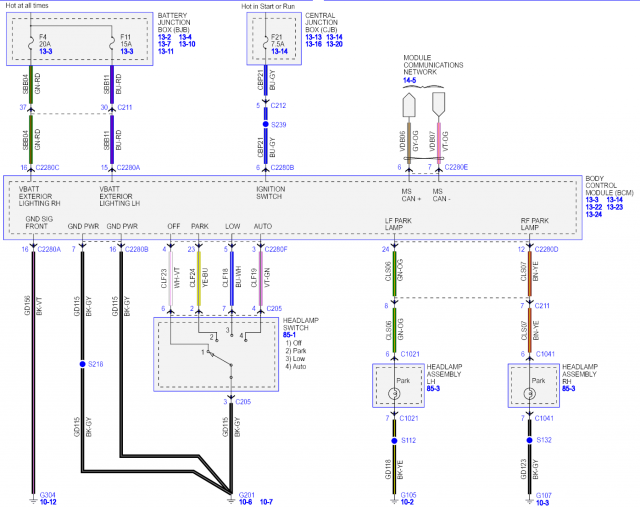The image size is (640, 508).
Task: Select the Body Control Module (BCM) label
Action: (606, 184)
